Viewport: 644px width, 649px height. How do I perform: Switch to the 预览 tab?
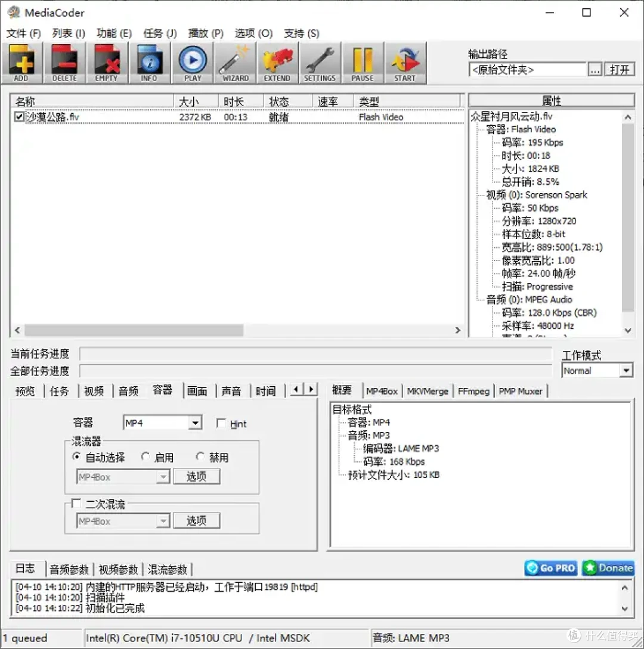click(x=25, y=391)
